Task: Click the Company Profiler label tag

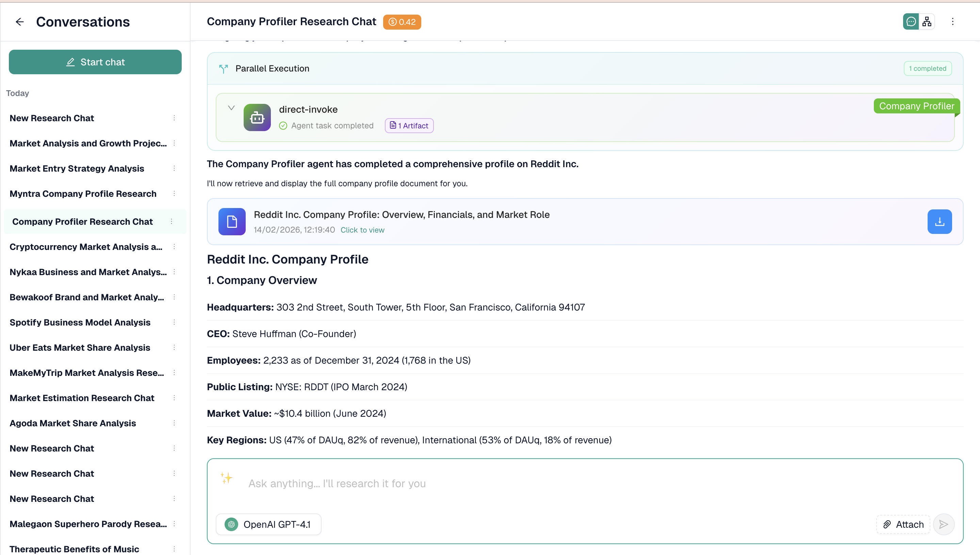Action: pos(916,106)
